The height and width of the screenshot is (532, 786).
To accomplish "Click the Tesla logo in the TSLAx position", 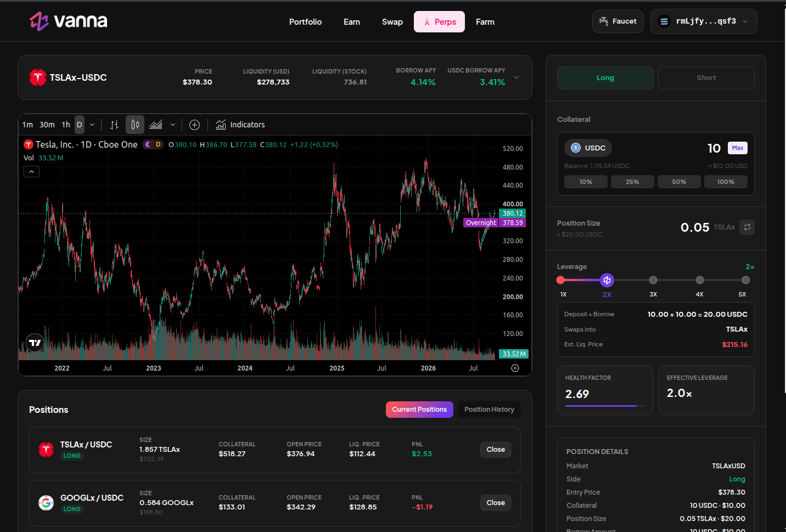I will [46, 450].
